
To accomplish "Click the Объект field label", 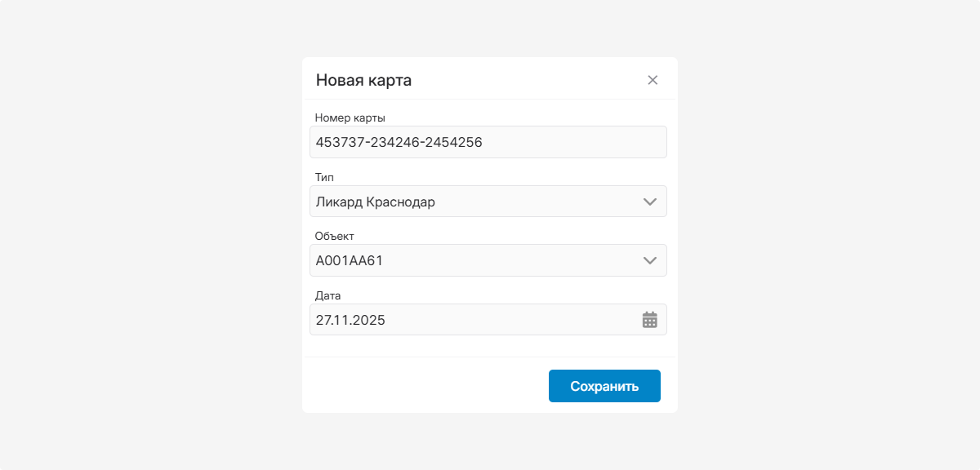I will click(334, 237).
